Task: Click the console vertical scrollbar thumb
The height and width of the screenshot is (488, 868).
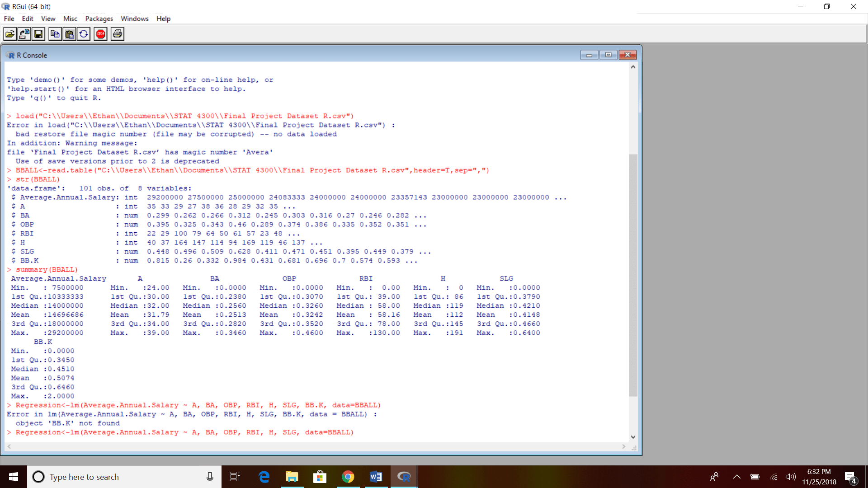Action: pos(633,276)
